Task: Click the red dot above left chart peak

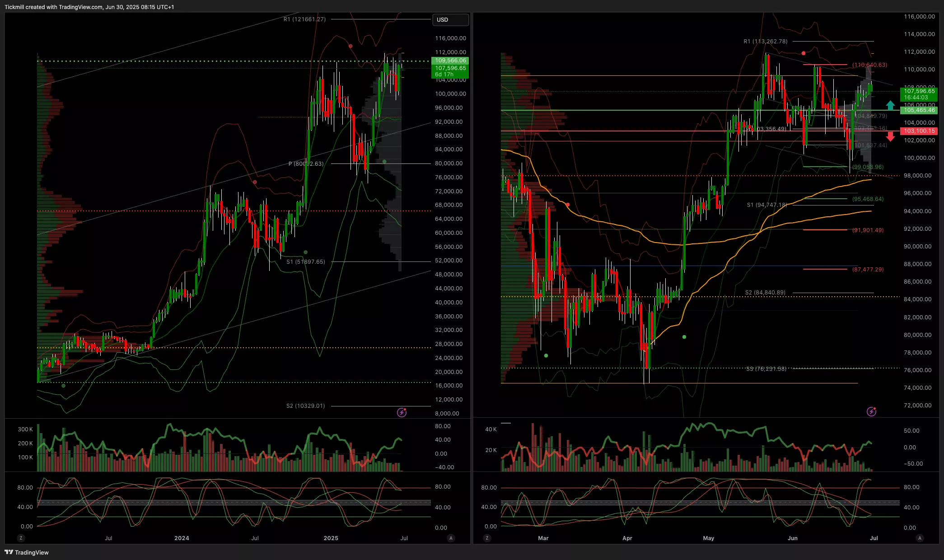Action: [350, 46]
